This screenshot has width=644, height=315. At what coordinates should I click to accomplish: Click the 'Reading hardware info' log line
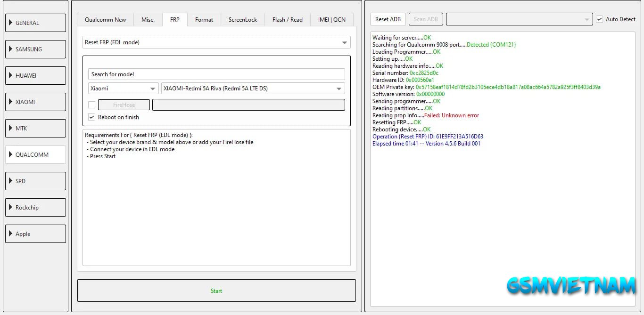[408, 66]
